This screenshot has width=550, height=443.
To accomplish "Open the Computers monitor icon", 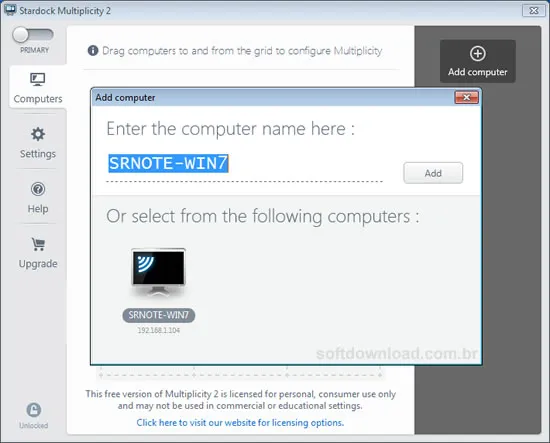I will click(x=38, y=79).
